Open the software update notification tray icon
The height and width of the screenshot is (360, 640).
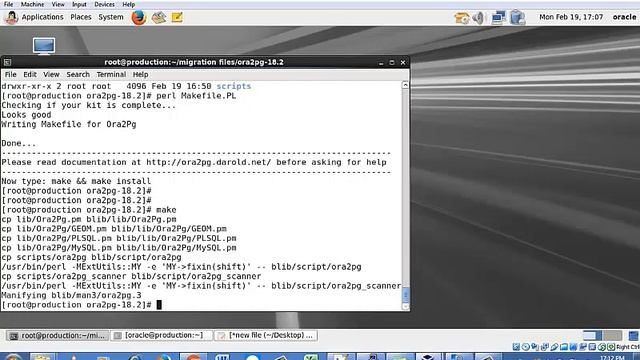tap(462, 18)
